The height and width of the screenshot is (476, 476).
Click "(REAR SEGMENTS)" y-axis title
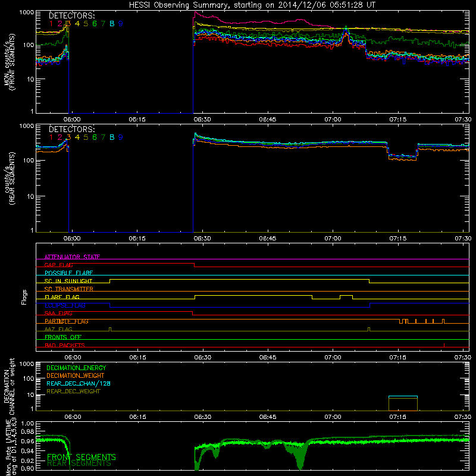pos(12,178)
